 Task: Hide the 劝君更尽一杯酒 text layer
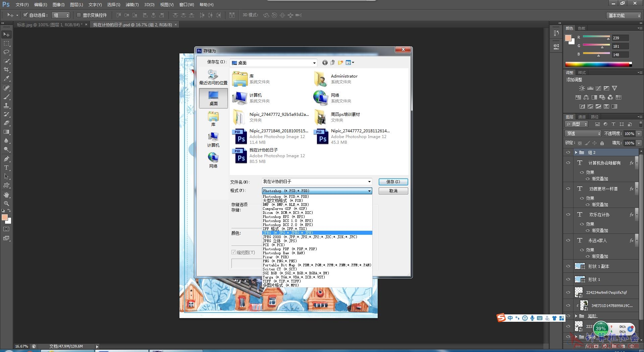click(x=568, y=188)
